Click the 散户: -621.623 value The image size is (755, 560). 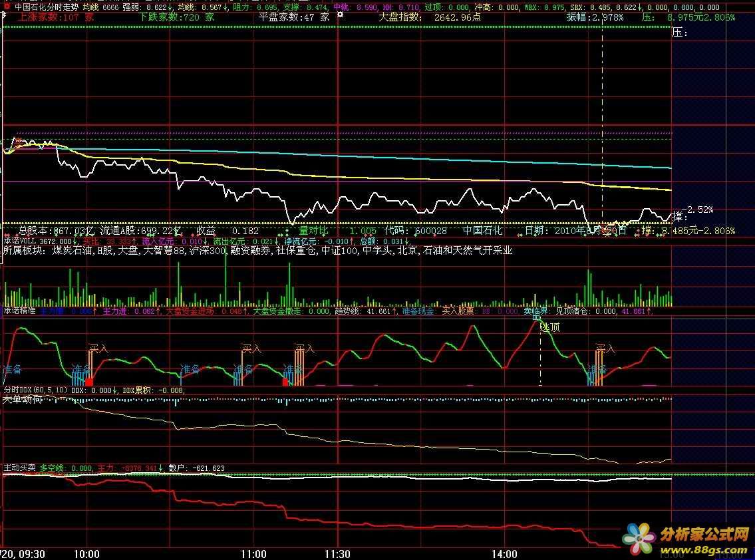coord(196,468)
